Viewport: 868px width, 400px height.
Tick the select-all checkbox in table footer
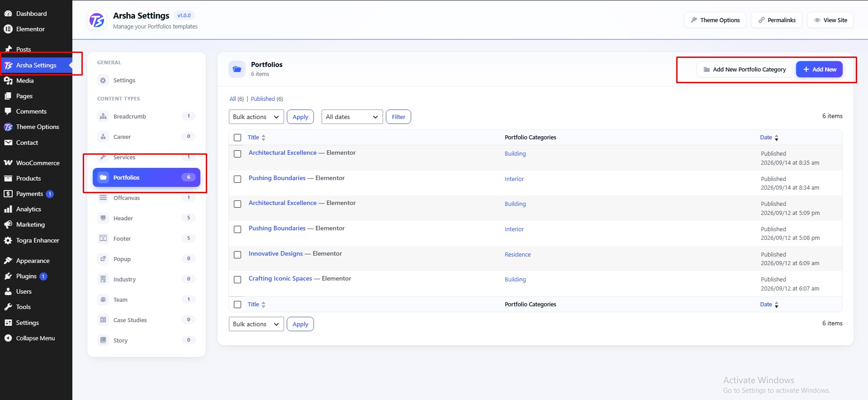click(x=237, y=305)
